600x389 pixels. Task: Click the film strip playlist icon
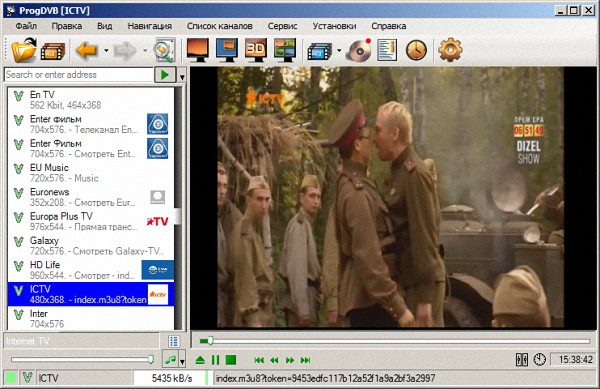(52, 51)
